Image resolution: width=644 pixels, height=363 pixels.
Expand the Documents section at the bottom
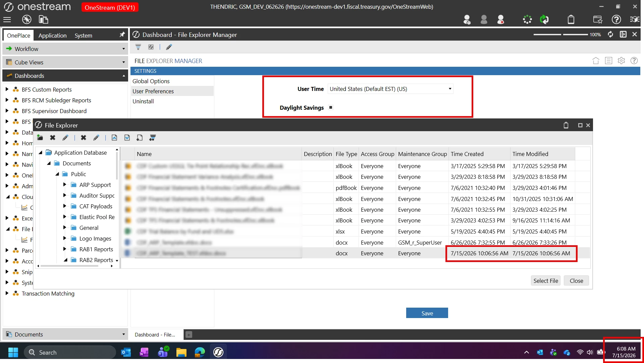tap(65, 334)
